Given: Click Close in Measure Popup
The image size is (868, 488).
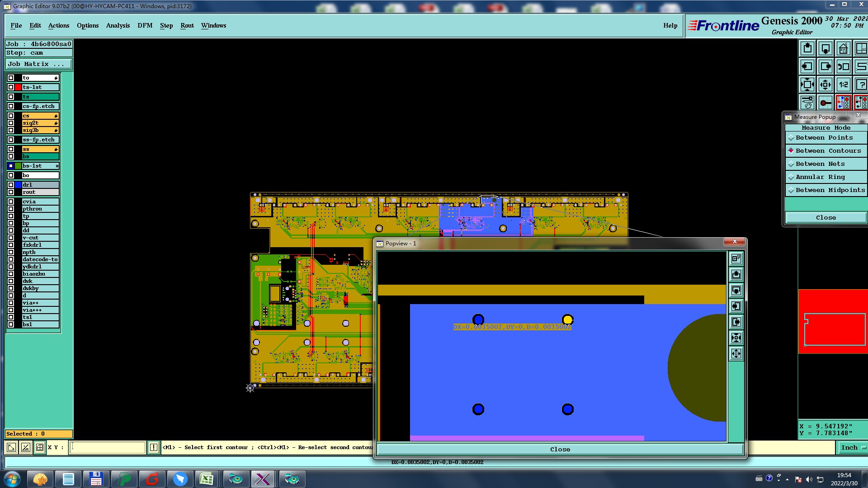Looking at the screenshot, I should tap(826, 218).
